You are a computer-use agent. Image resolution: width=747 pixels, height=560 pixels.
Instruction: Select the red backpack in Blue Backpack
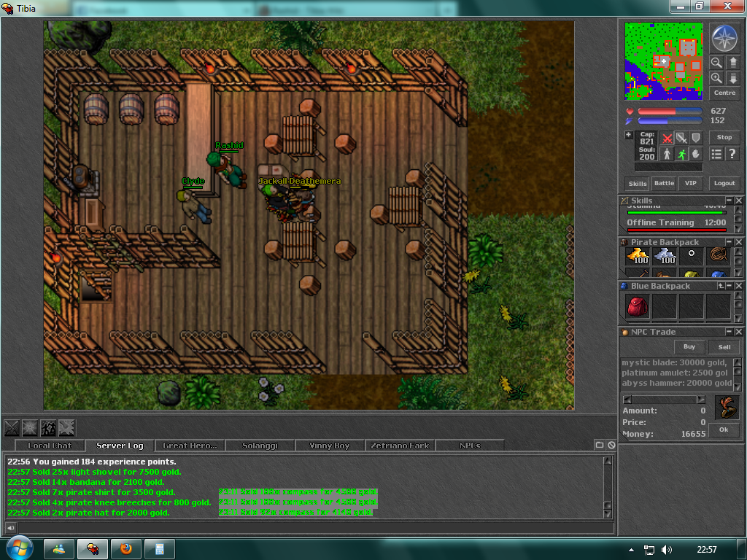click(x=638, y=306)
